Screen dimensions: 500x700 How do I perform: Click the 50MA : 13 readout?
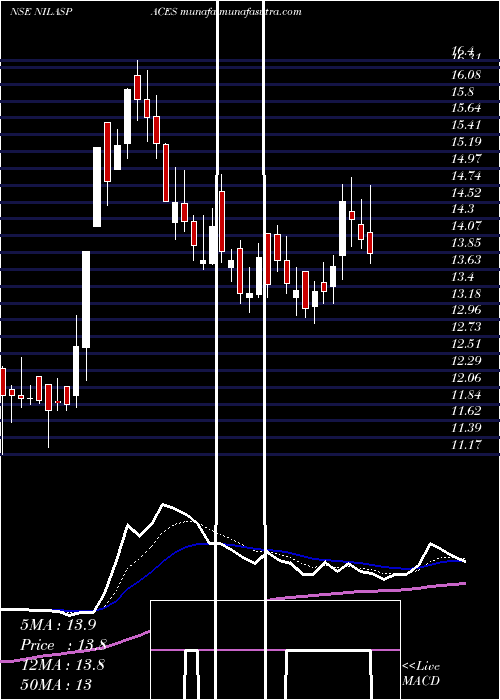[55, 685]
